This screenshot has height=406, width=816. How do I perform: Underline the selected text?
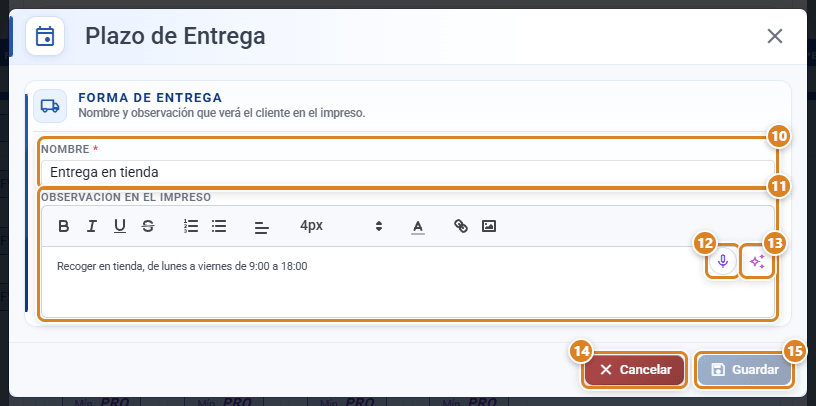coord(120,226)
